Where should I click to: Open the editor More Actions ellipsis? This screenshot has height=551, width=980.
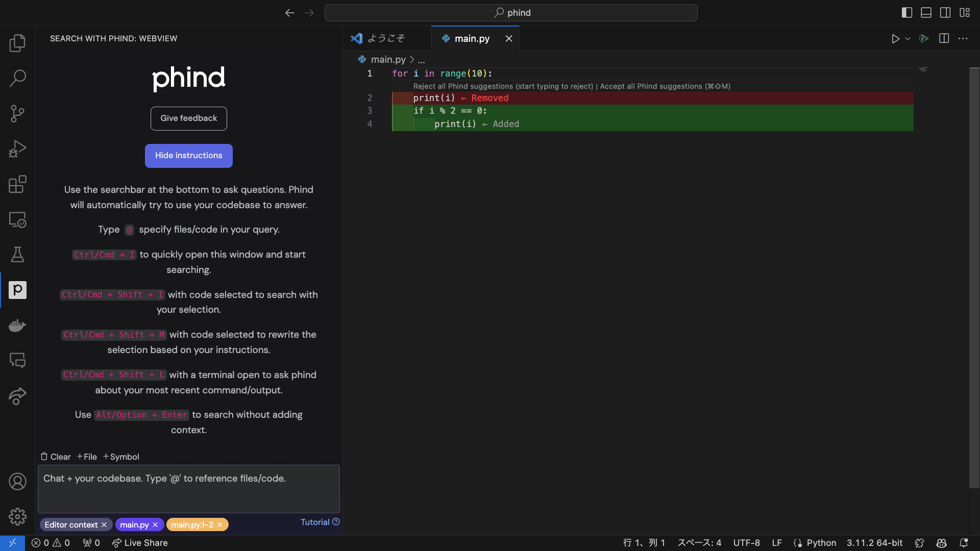click(963, 39)
